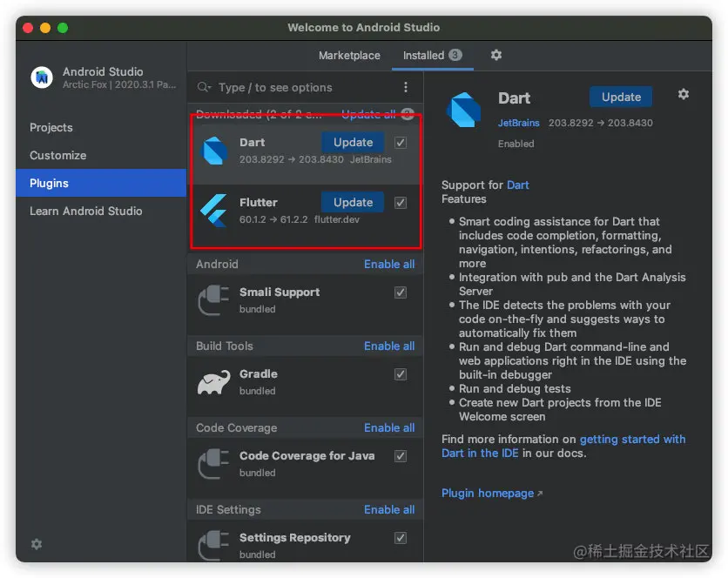This screenshot has width=728, height=578.
Task: Open the gear menu beside Installed tab
Action: tap(496, 55)
